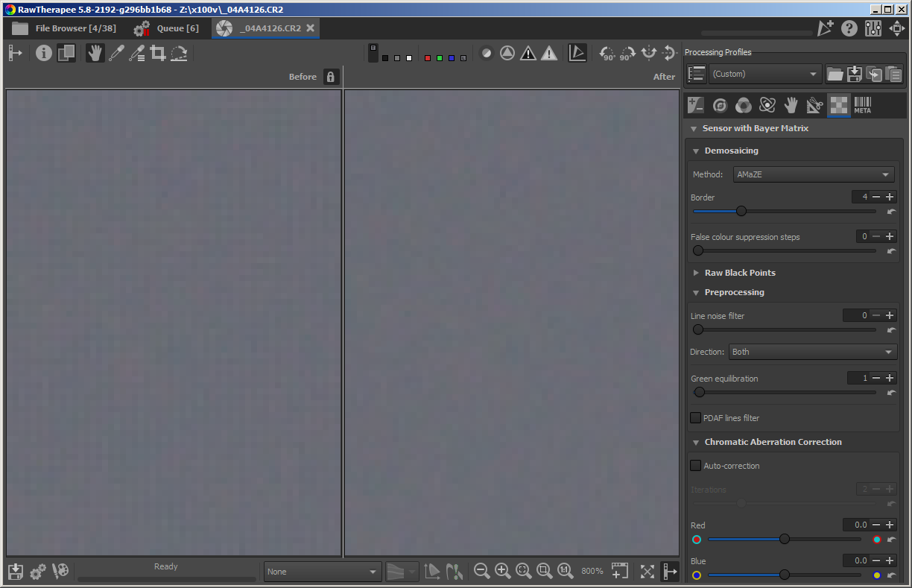
Task: Open the Queue tab
Action: [167, 28]
